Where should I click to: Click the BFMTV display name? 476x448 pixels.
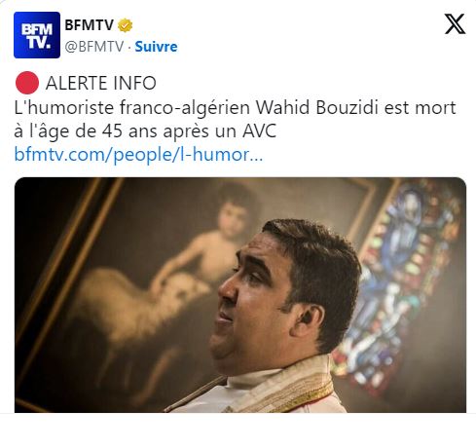(90, 25)
